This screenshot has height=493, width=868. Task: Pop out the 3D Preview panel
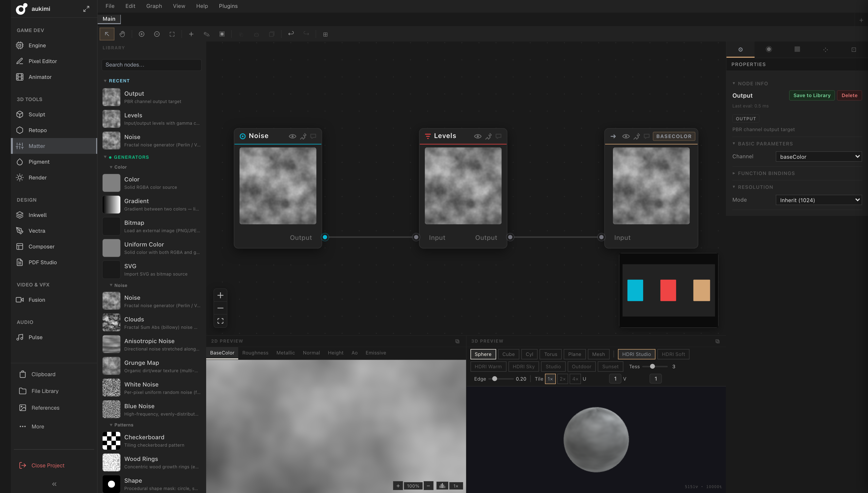tap(717, 341)
